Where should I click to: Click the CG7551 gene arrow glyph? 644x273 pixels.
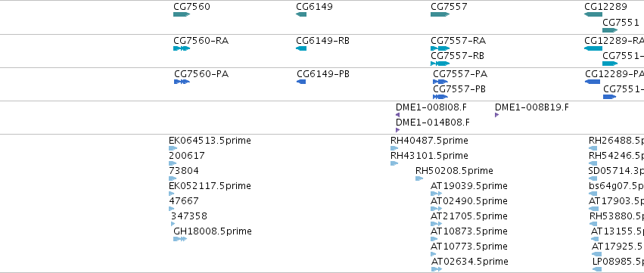610,30
